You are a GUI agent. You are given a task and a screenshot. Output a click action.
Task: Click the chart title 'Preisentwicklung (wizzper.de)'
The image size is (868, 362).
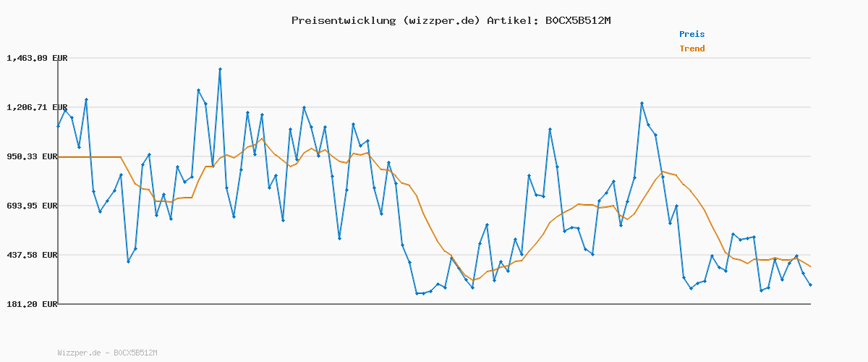(386, 20)
